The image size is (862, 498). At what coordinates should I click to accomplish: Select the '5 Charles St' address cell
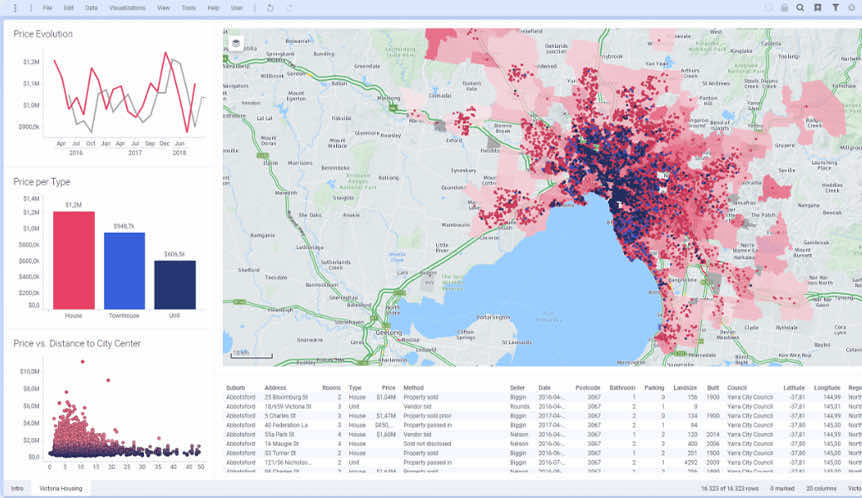tap(280, 416)
